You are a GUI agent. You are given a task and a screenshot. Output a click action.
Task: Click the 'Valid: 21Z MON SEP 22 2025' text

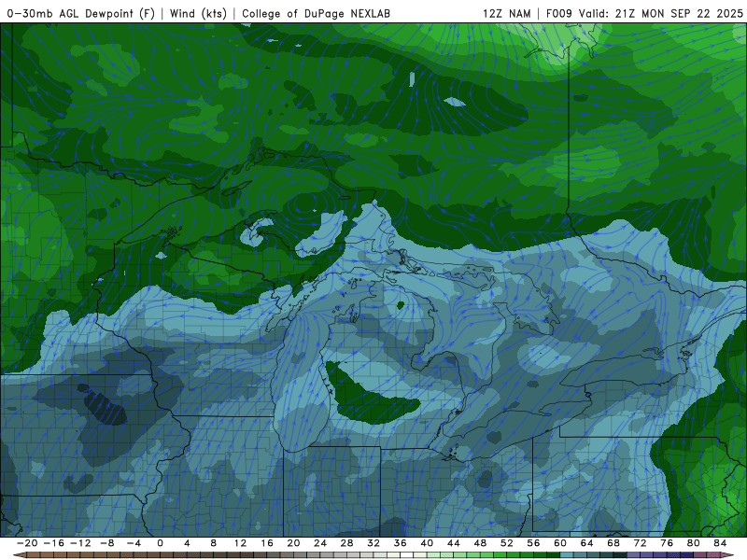click(661, 13)
